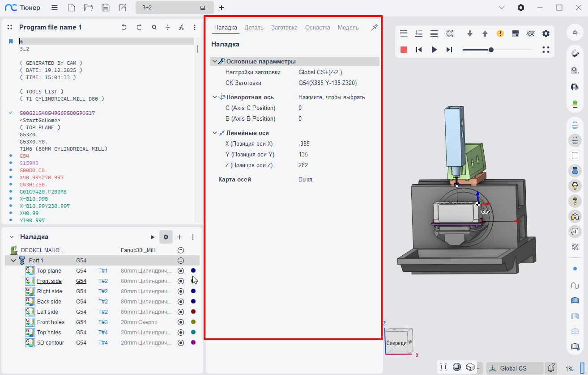Click the yellow warning icon

tap(500, 34)
